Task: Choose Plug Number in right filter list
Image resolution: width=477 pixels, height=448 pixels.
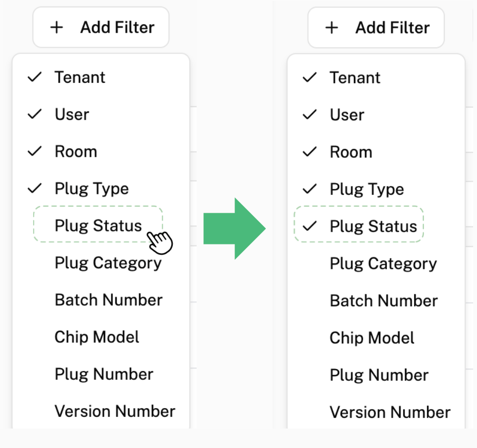Action: tap(379, 375)
